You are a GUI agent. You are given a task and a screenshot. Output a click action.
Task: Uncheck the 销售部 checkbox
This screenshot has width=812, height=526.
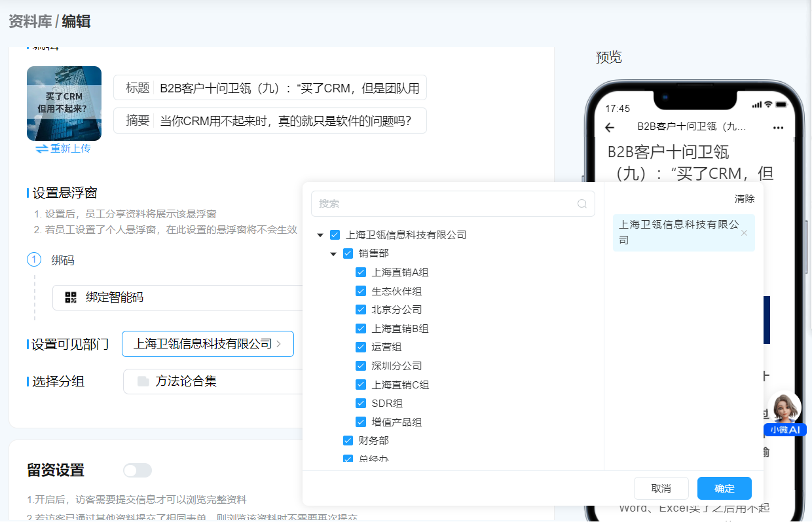[x=348, y=254]
